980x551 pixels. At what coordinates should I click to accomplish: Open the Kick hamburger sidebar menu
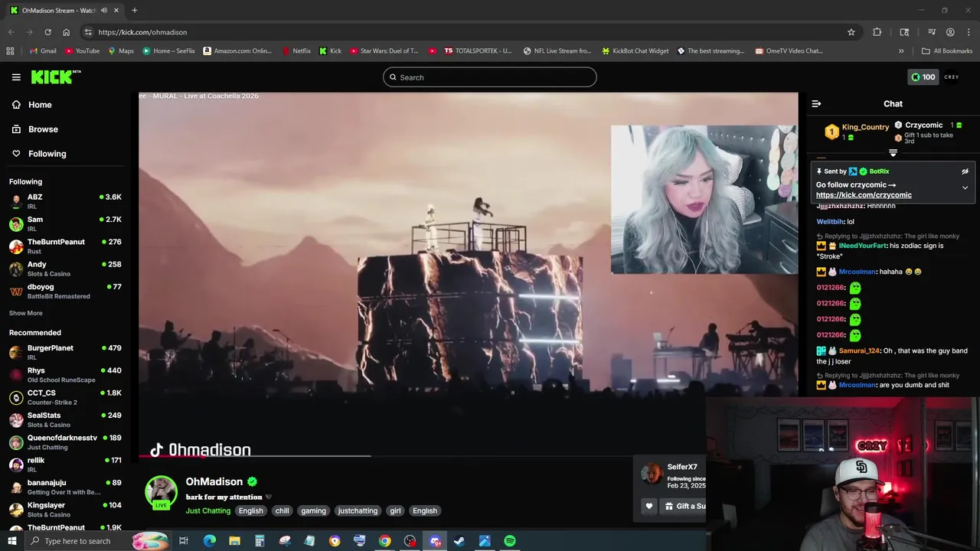coord(16,77)
